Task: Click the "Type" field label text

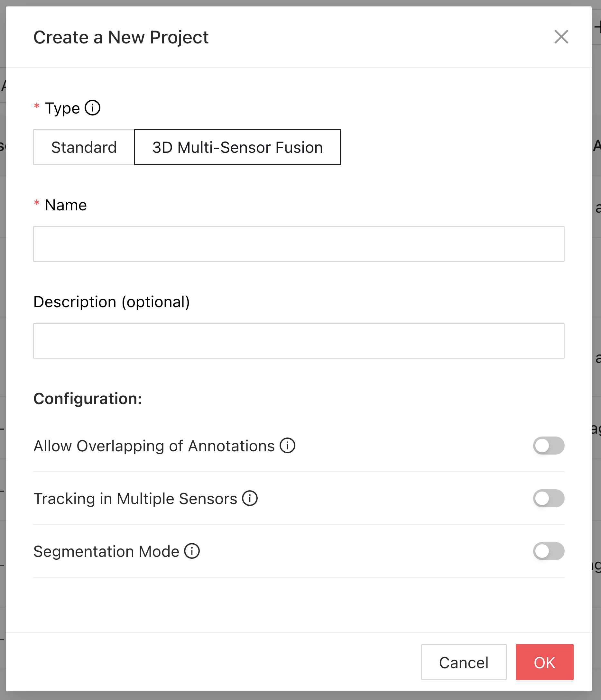Action: tap(62, 108)
